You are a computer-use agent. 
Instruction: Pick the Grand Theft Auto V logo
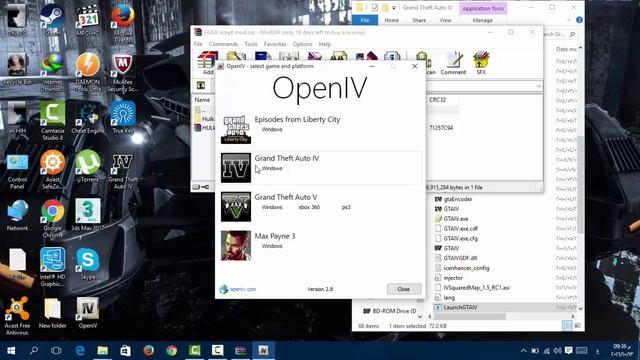click(236, 207)
